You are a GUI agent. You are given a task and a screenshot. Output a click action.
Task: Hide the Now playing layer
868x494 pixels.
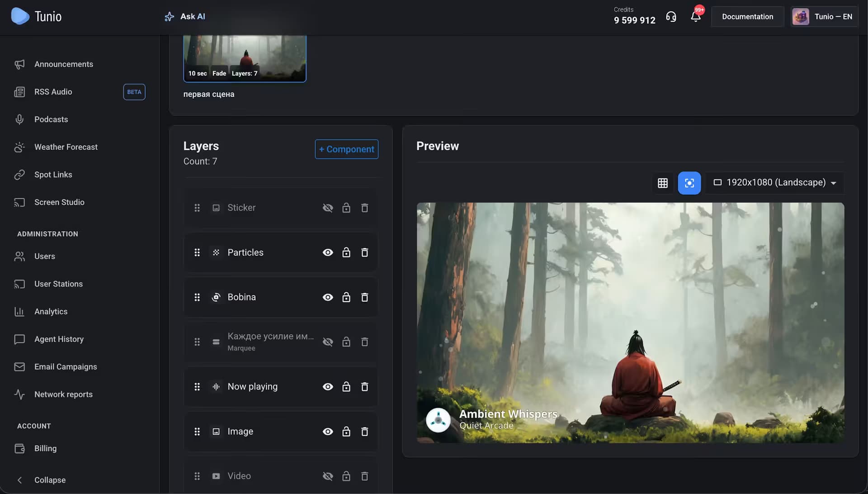pos(328,387)
